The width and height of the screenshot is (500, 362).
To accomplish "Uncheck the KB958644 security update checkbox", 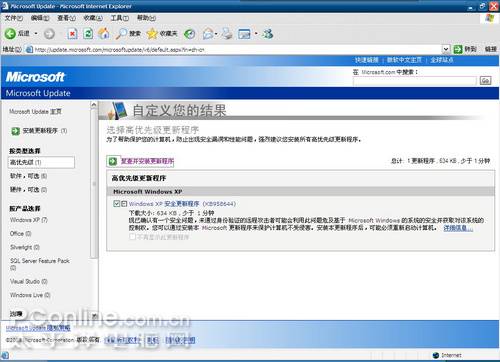I will coord(116,204).
